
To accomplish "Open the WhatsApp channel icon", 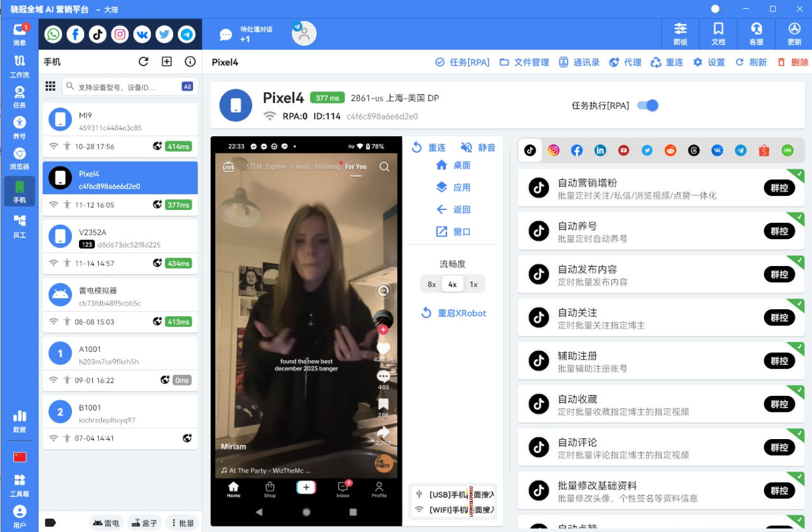I will click(53, 34).
